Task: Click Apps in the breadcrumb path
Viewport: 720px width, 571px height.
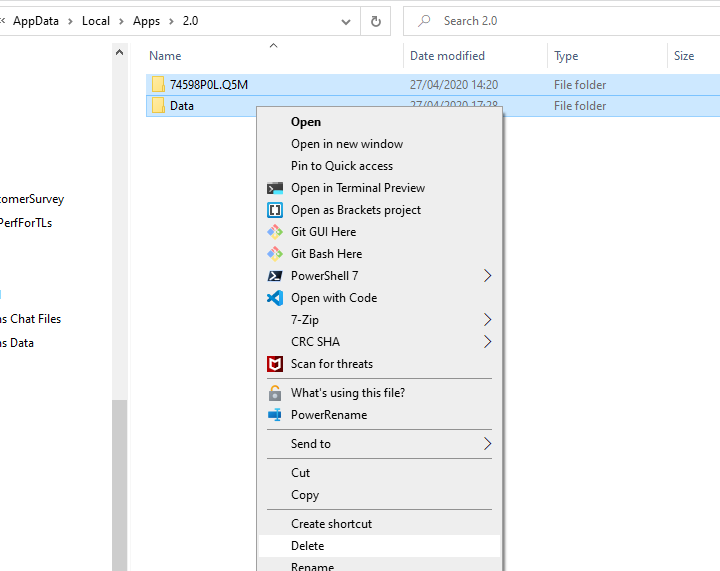Action: point(146,21)
